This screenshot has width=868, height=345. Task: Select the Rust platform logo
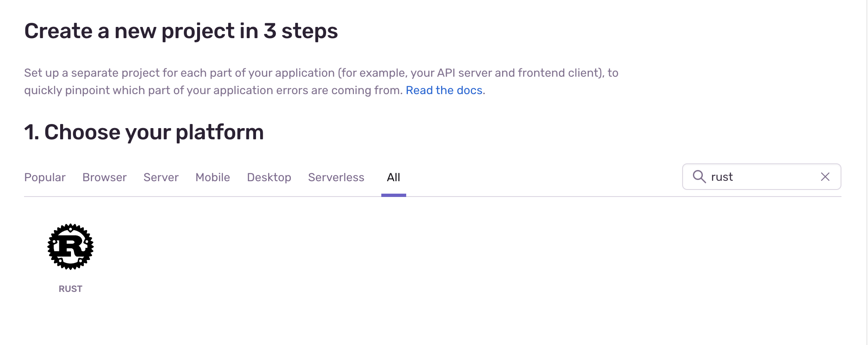pos(71,247)
